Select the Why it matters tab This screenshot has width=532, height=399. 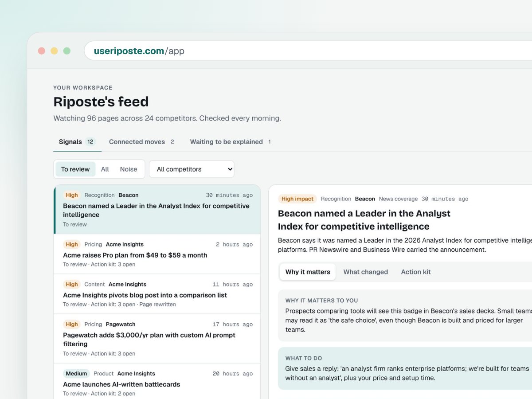308,272
